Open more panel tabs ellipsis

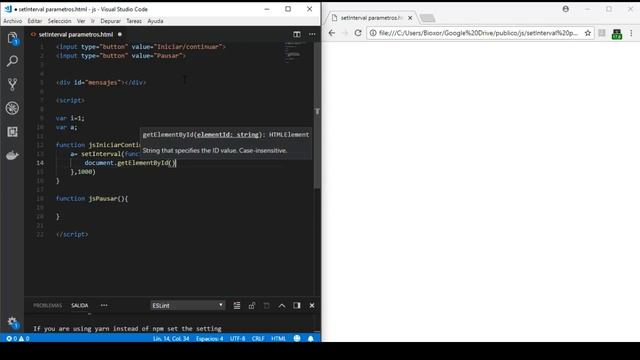click(x=104, y=305)
